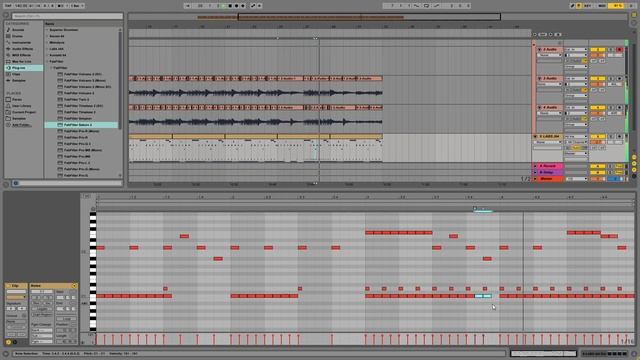Viewport: 640px width, 360px height.
Task: Click the browser search field
Action: 67,16
